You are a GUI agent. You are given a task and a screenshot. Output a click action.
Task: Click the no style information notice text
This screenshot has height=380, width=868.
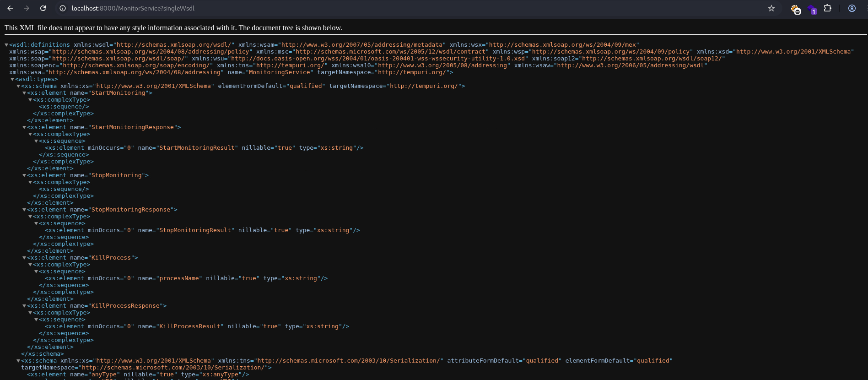click(x=173, y=28)
